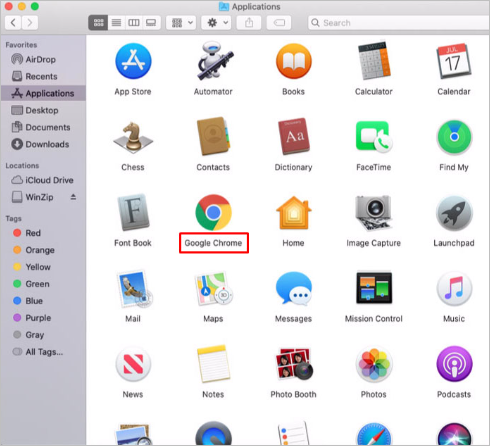
Task: Filter by the Red tag
Action: pyautogui.click(x=43, y=233)
